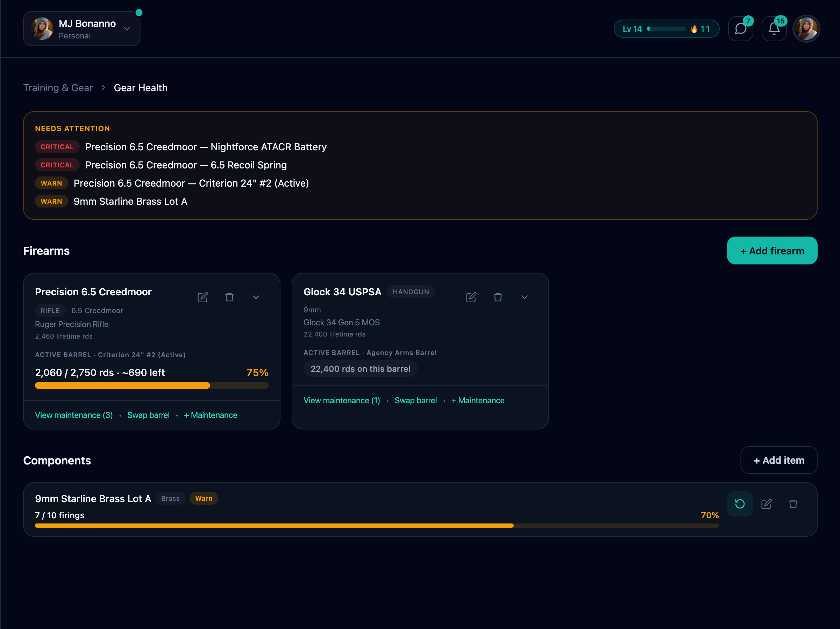Open the messages chat icon
The image size is (840, 629).
click(x=740, y=29)
